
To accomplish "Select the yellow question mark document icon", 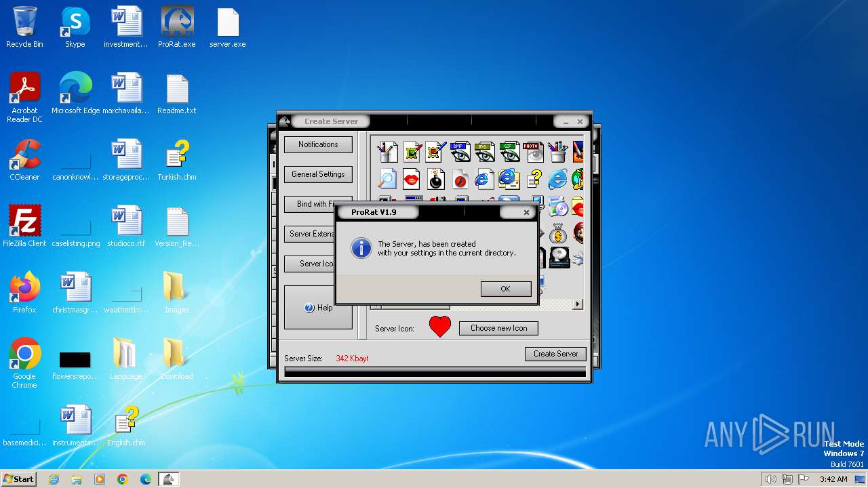I will (534, 179).
